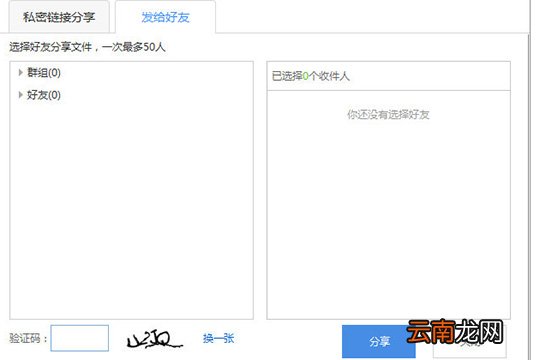Select the 好友(0) row label
This screenshot has width=540, height=360.
[x=44, y=95]
